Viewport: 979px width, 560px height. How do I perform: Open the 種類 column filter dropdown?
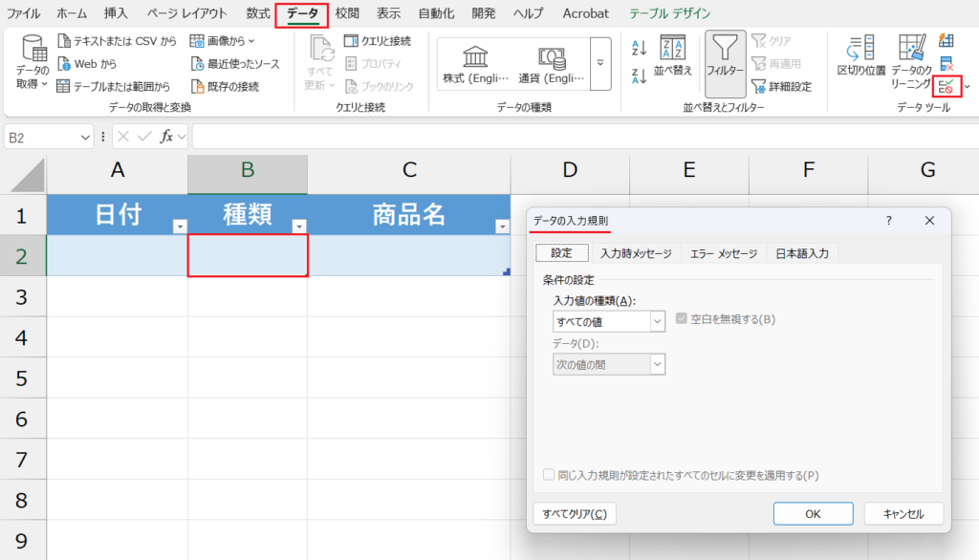click(x=298, y=226)
